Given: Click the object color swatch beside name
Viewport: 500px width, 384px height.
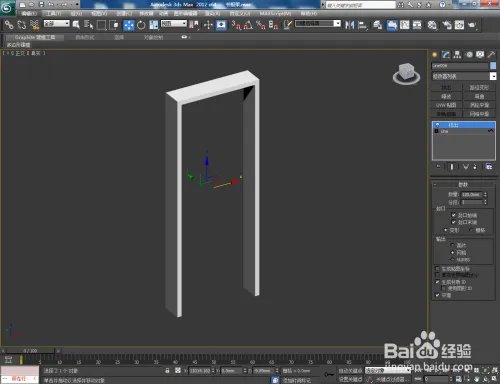Looking at the screenshot, I should (493, 66).
